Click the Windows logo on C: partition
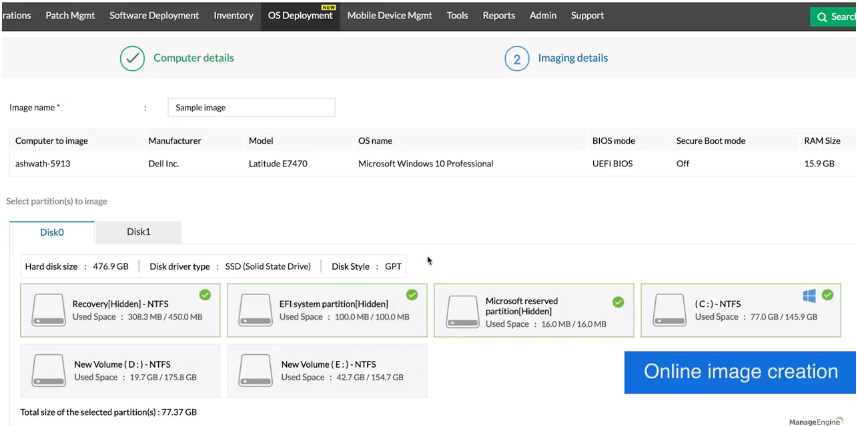 tap(809, 295)
